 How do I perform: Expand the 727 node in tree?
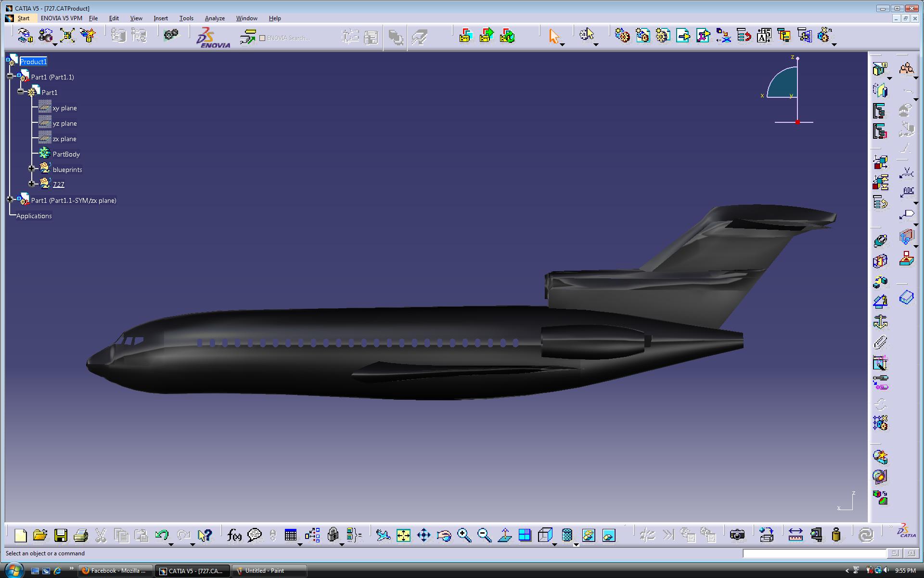pos(32,184)
